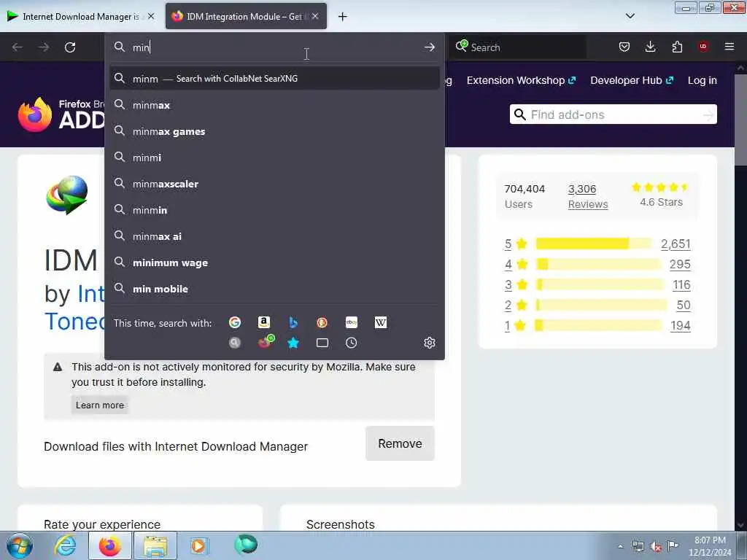The image size is (747, 560).
Task: Show hidden system tray icons
Action: [x=620, y=546]
